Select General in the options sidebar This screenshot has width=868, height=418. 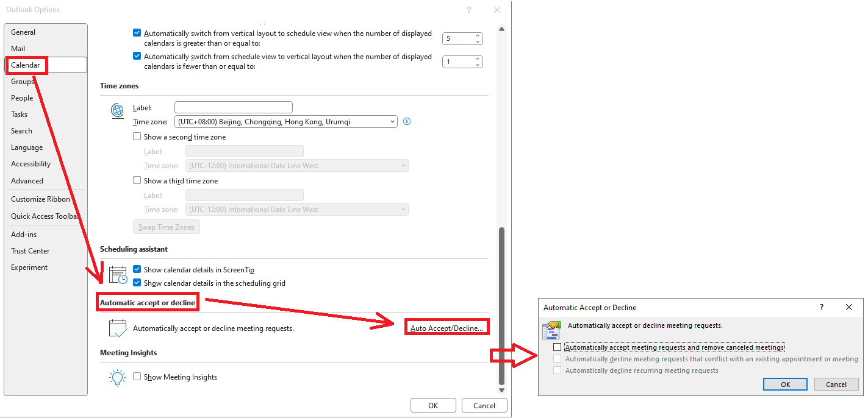click(x=46, y=32)
